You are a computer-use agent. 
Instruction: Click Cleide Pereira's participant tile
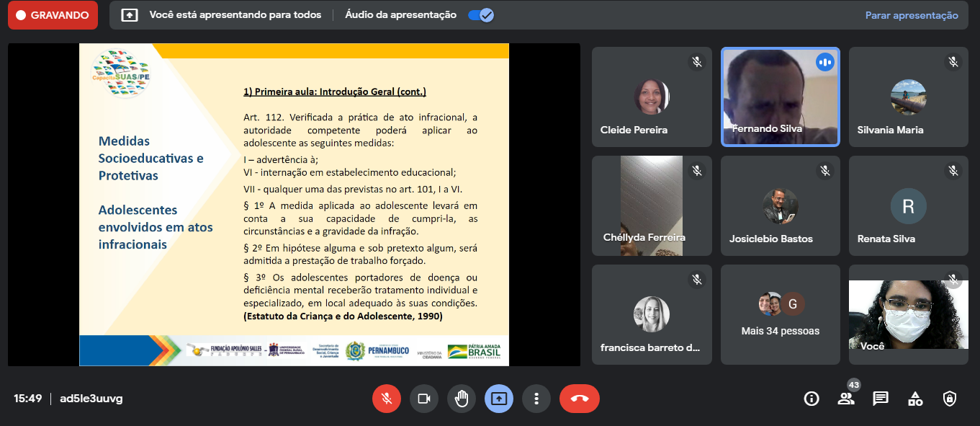[x=652, y=97]
